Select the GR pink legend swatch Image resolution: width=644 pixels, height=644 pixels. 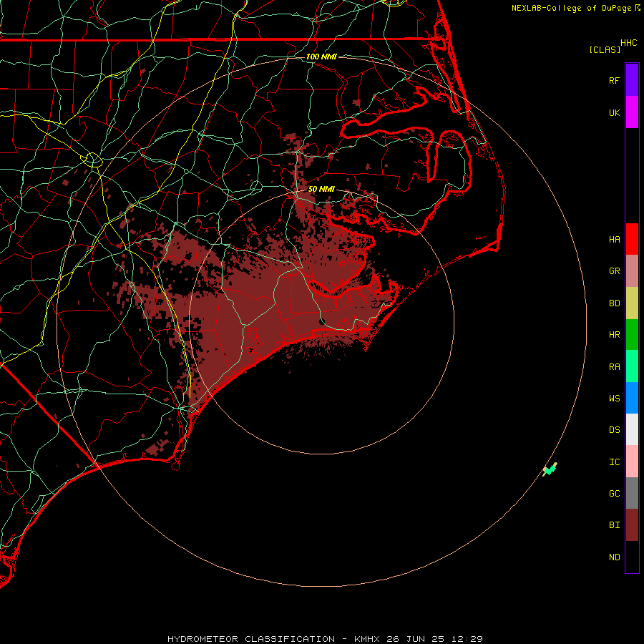point(632,271)
